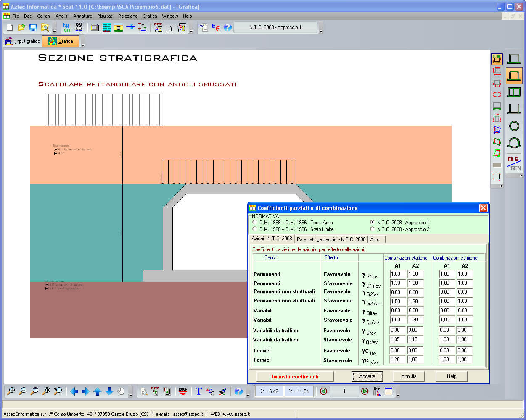Select D.M. 1988 + D.M. 1996 Tens. Amm option
This screenshot has height=420, width=526.
(254, 222)
